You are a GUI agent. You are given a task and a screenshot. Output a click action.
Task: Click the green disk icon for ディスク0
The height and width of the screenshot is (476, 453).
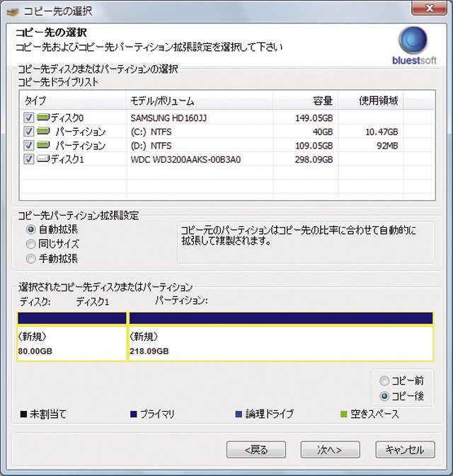[43, 117]
